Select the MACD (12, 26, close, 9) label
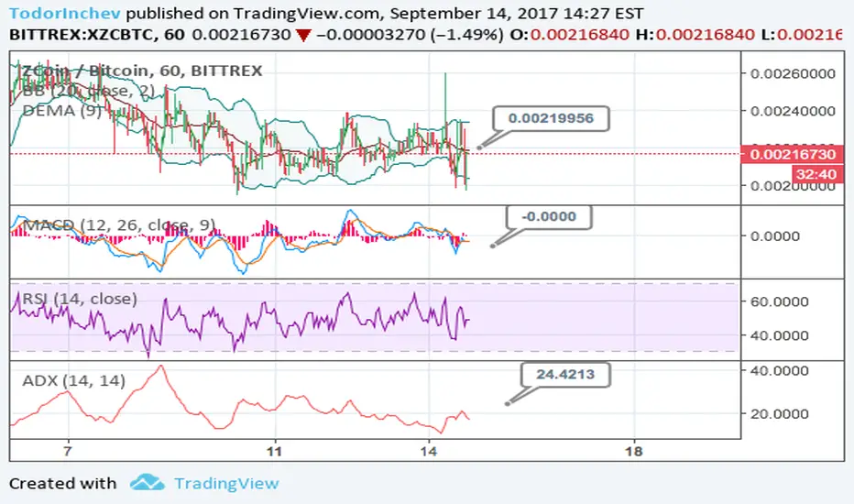Screen dimensions: 854x504 pyautogui.click(x=119, y=225)
